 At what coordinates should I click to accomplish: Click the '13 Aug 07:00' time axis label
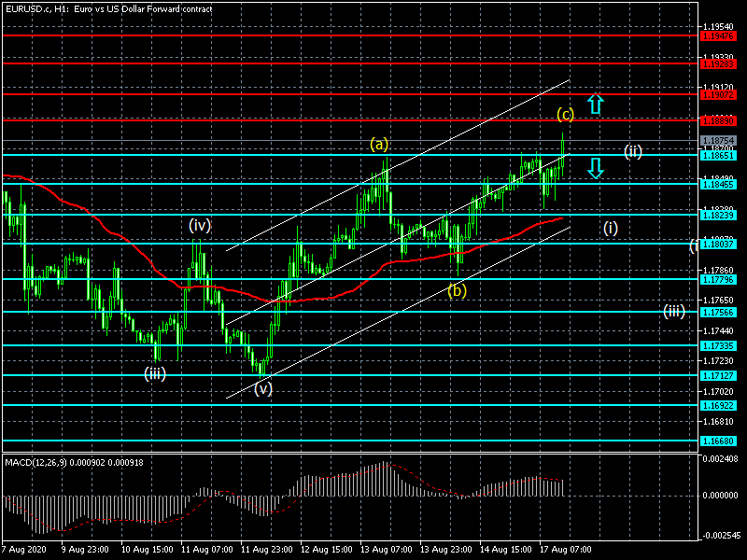tap(387, 549)
